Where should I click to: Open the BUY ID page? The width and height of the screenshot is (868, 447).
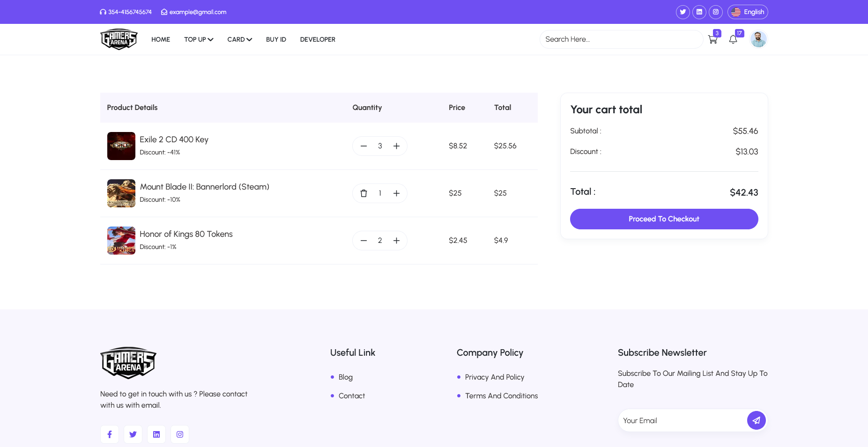pyautogui.click(x=276, y=39)
